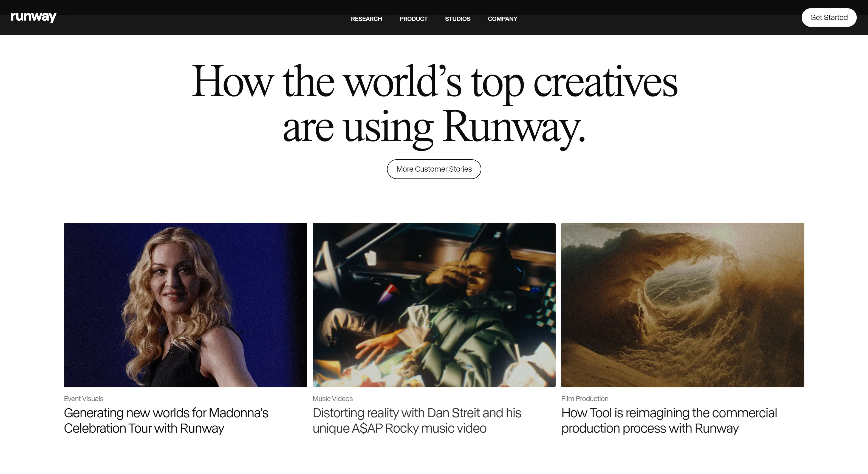The height and width of the screenshot is (474, 868).
Task: Click the Studios navigation link
Action: click(458, 19)
